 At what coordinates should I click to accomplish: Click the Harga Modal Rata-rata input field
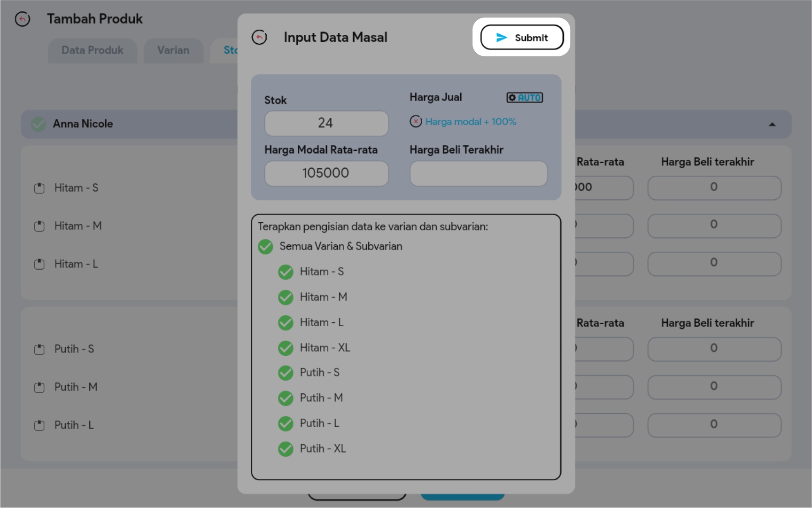tap(326, 173)
